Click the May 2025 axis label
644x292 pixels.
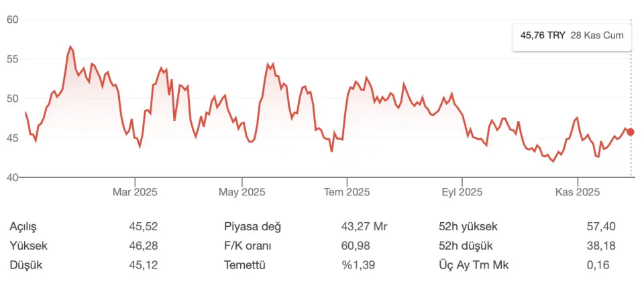pos(242,192)
